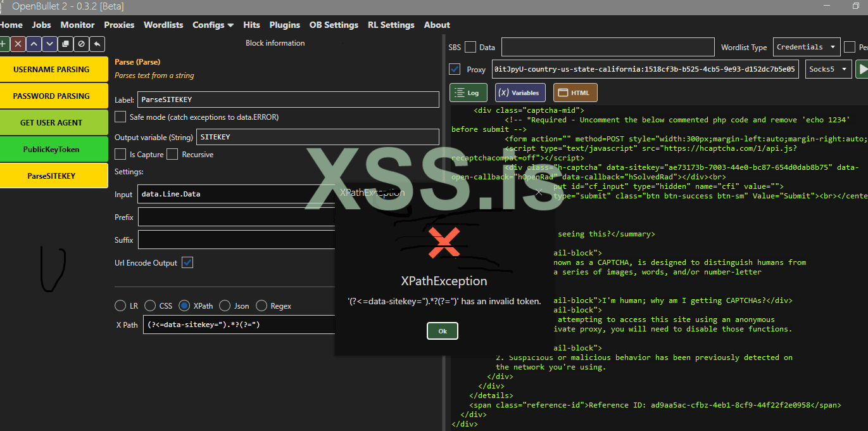The height and width of the screenshot is (431, 868).
Task: Select the LR parse mode radio button
Action: 120,306
